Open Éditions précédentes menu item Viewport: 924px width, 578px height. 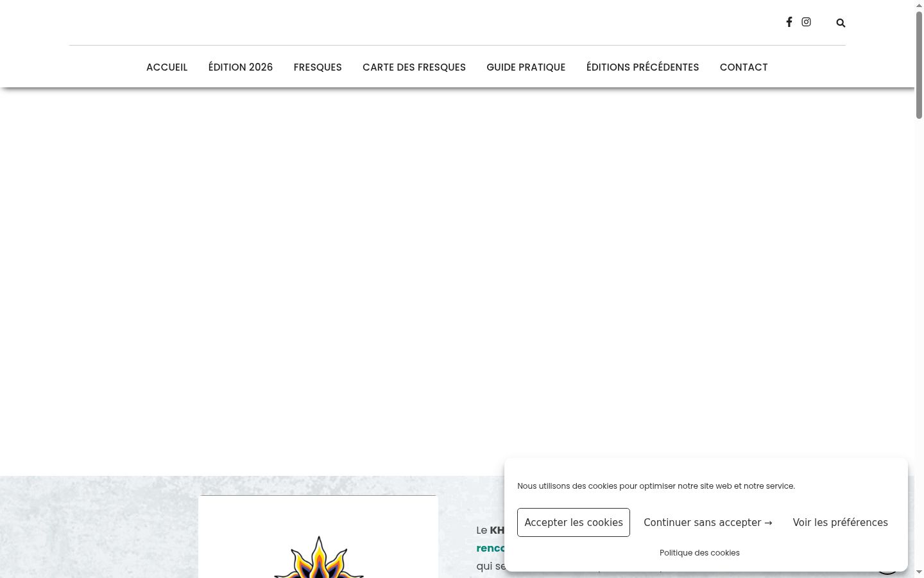pos(642,67)
